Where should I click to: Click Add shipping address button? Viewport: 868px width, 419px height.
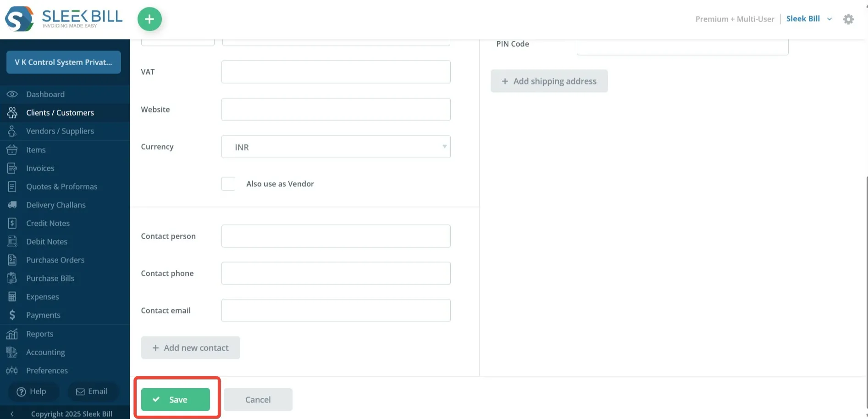pos(549,81)
